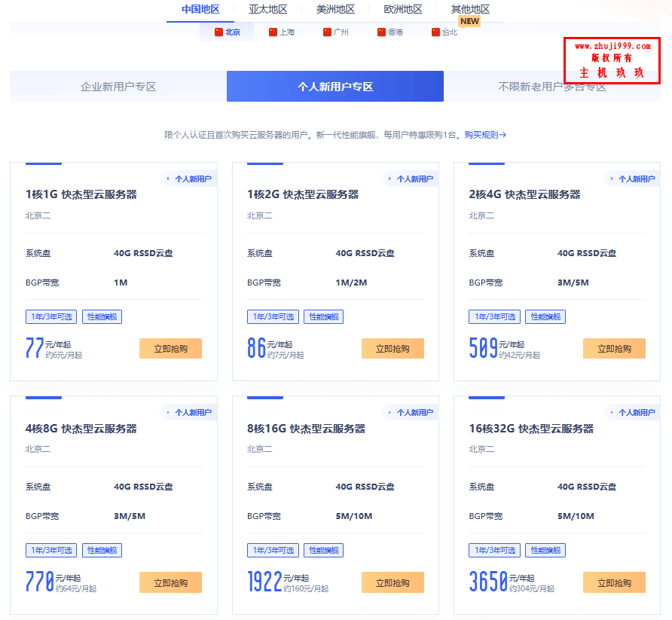This screenshot has width=672, height=620.
Task: Open the 个人新用户专区 section
Action: point(335,87)
